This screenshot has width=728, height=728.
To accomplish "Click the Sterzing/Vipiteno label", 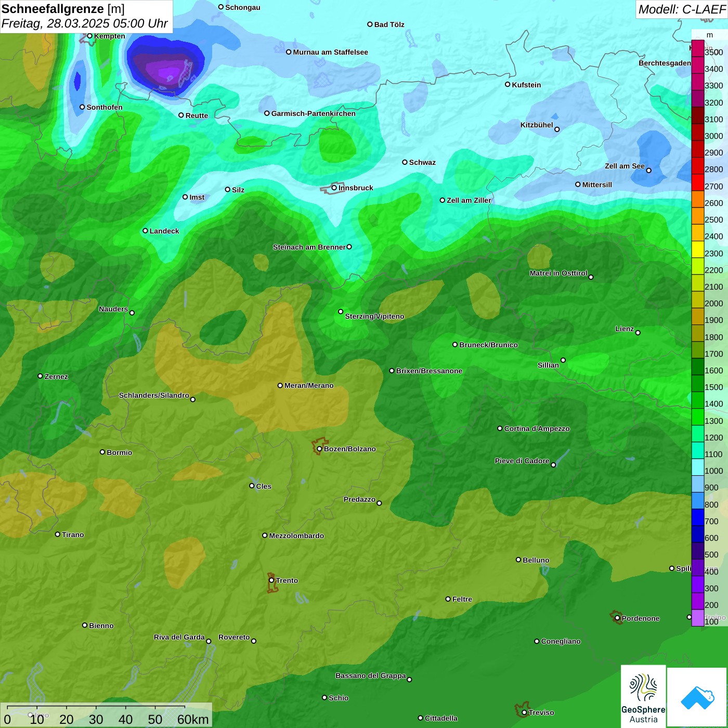I will [374, 316].
